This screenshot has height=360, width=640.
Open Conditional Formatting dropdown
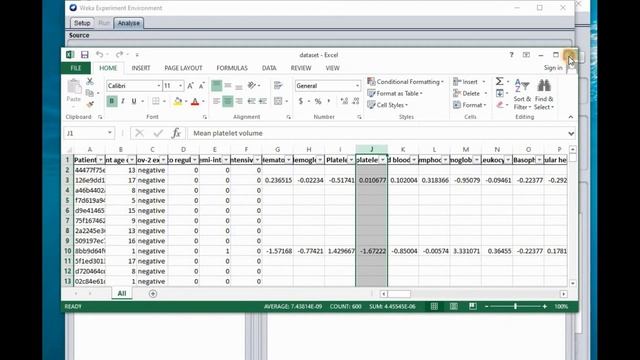[405, 82]
